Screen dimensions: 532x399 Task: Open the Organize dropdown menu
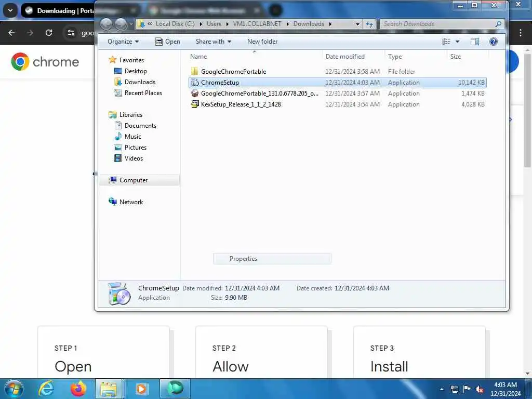click(123, 42)
